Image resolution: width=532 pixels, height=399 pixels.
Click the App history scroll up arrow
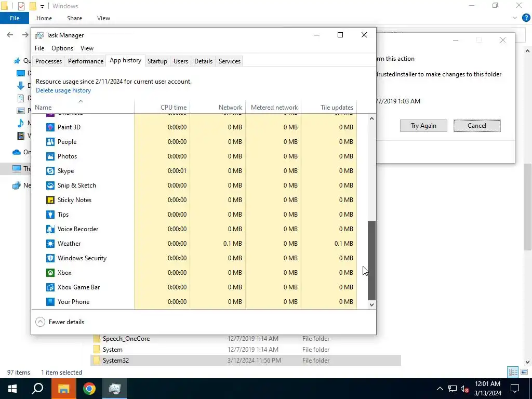click(x=371, y=118)
